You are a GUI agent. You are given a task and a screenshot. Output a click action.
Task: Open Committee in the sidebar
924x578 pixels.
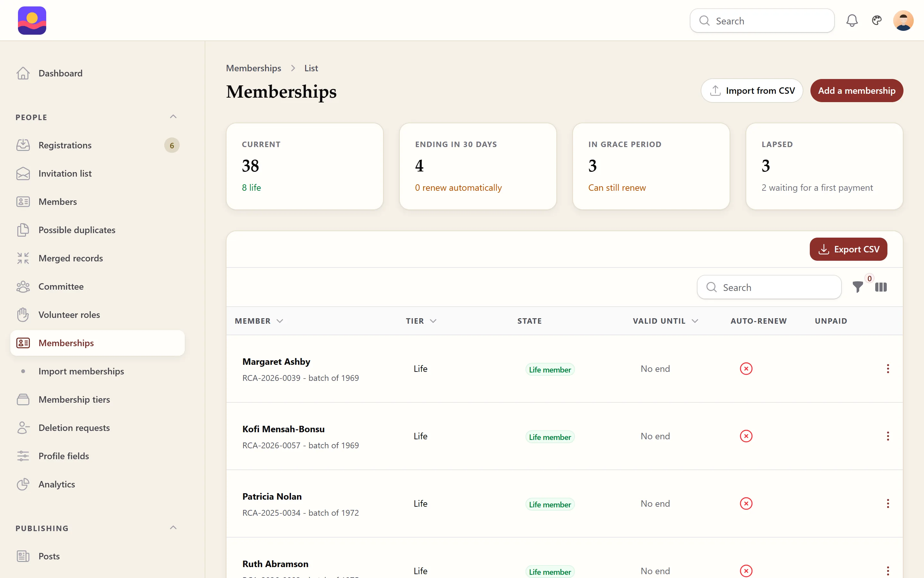[x=97, y=286]
